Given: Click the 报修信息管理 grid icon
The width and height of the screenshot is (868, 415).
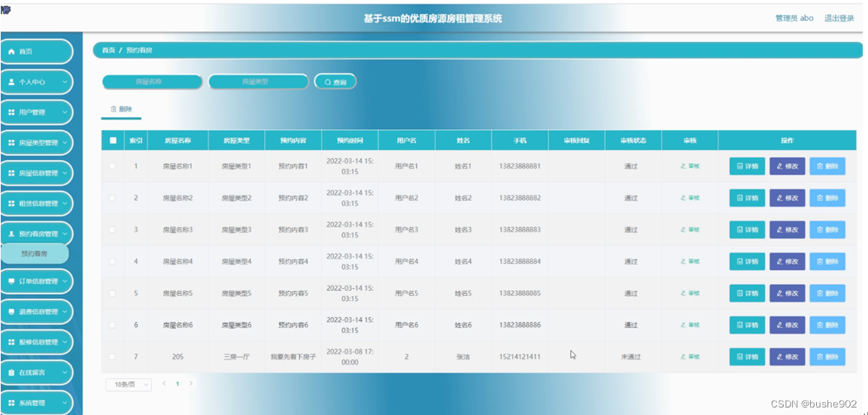Looking at the screenshot, I should (11, 342).
